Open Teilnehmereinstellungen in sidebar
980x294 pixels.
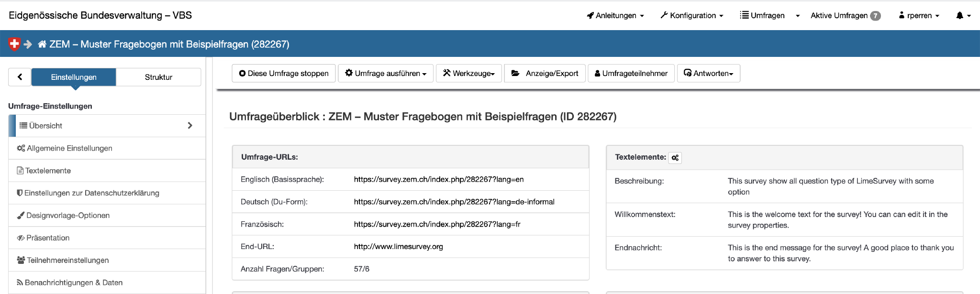click(107, 261)
